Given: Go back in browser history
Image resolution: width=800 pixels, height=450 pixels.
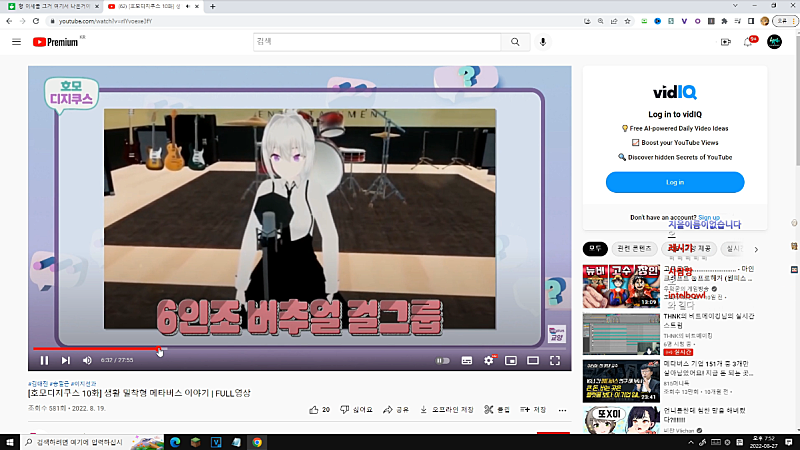Looking at the screenshot, I should click(9, 21).
